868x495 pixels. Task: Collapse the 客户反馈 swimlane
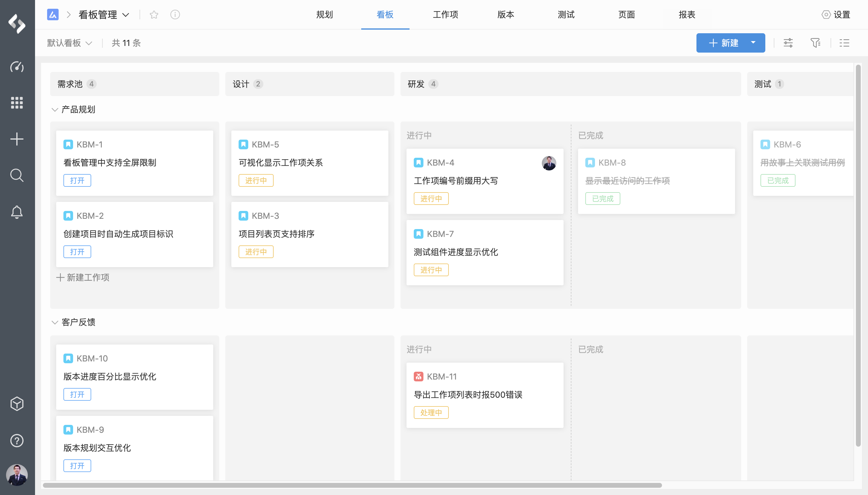click(55, 322)
